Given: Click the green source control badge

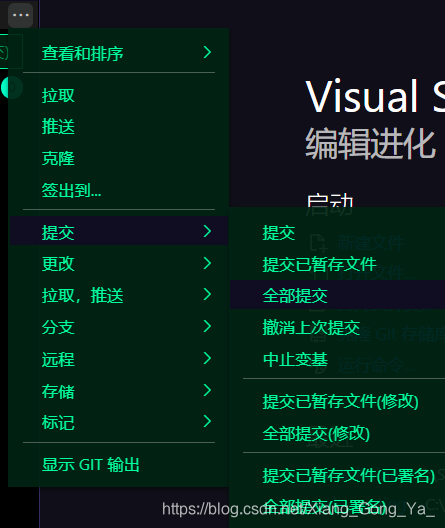Looking at the screenshot, I should pos(12,87).
